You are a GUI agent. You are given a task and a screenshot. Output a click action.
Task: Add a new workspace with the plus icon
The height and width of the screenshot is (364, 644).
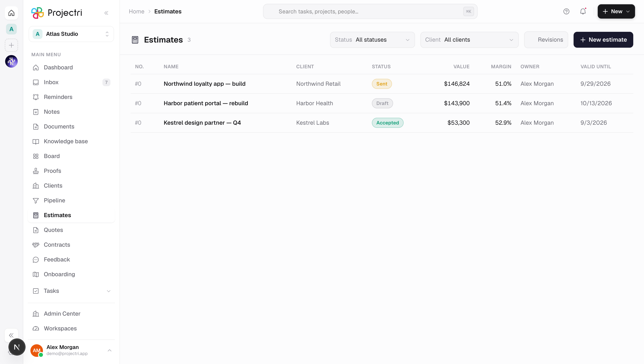coord(11,45)
